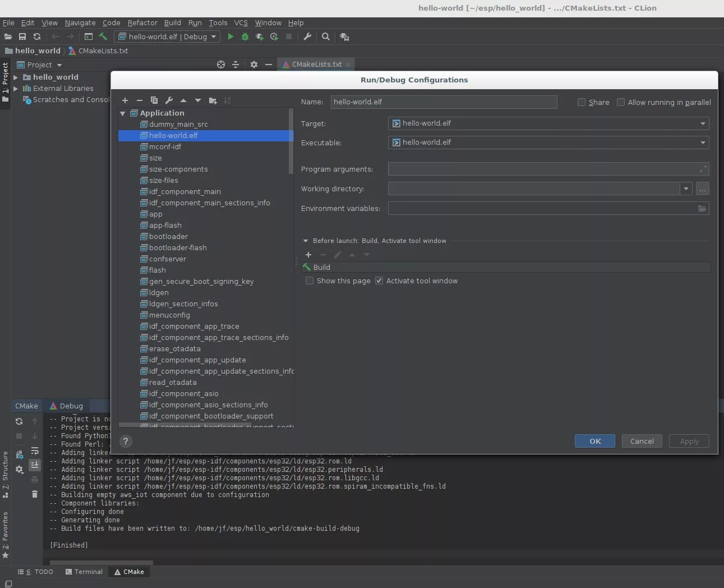The image size is (724, 588).
Task: Expand External Libraries node
Action: 16,89
